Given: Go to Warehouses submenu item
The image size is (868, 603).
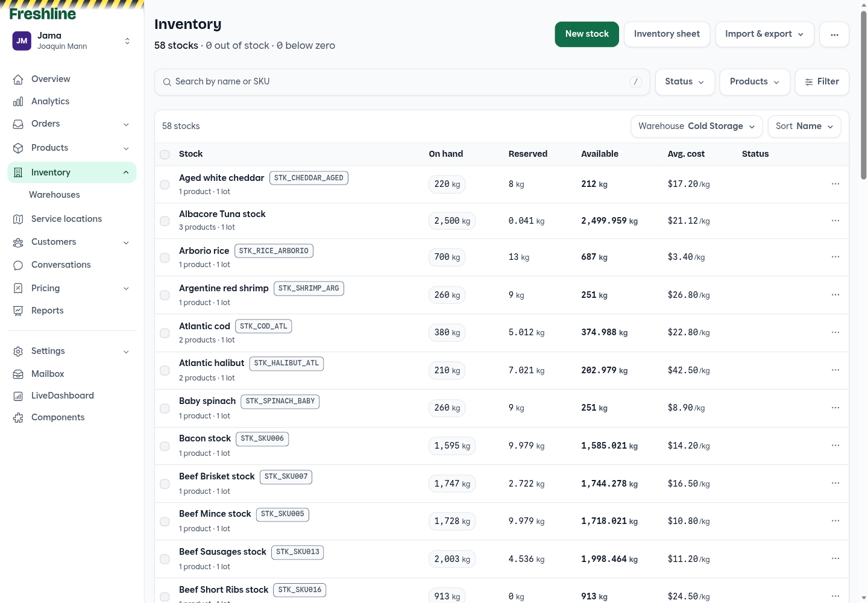Looking at the screenshot, I should 54,195.
